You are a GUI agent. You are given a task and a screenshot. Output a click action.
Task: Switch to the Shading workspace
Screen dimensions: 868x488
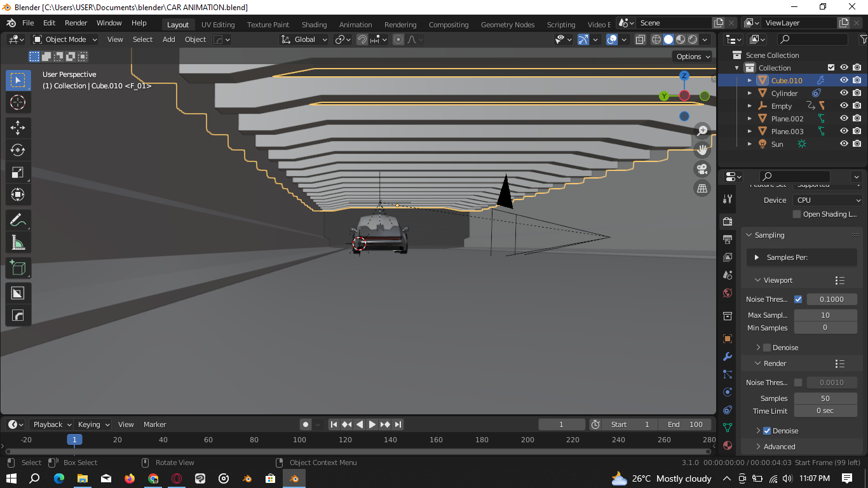click(x=314, y=25)
